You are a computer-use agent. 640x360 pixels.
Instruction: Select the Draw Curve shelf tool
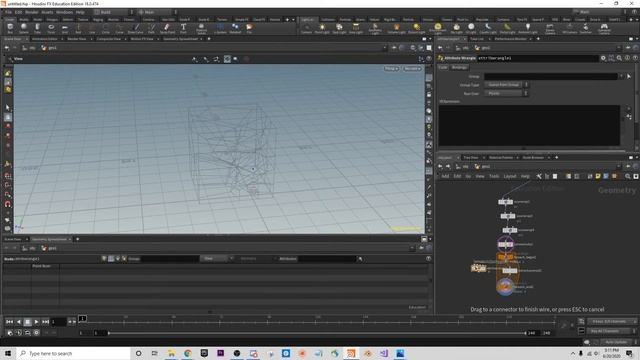[136, 28]
